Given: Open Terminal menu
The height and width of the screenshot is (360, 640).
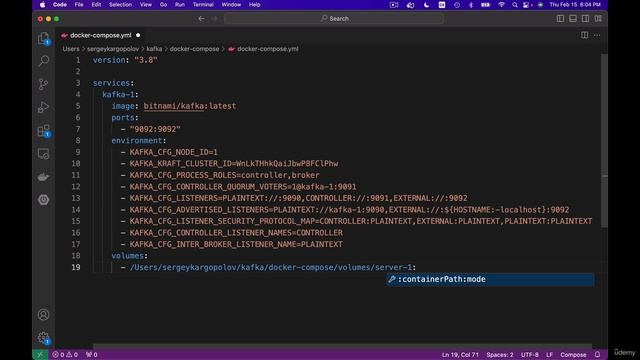Looking at the screenshot, I should pos(203,4).
